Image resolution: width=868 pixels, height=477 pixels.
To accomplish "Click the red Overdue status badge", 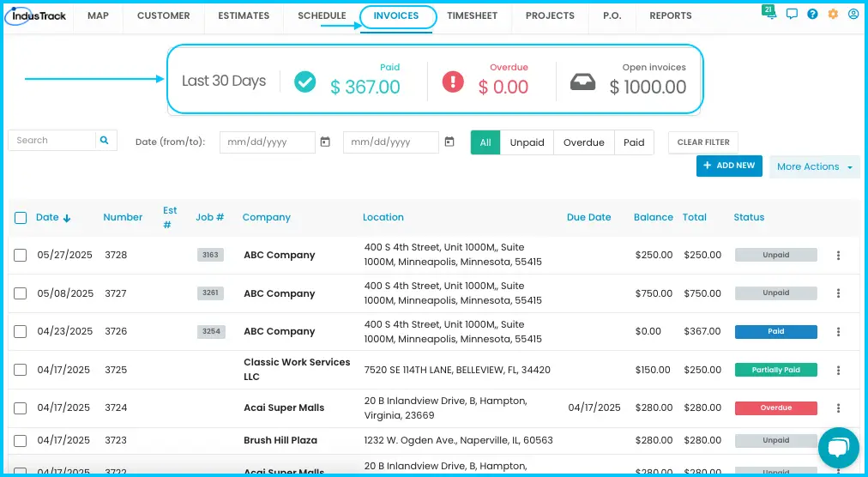I will (x=776, y=408).
